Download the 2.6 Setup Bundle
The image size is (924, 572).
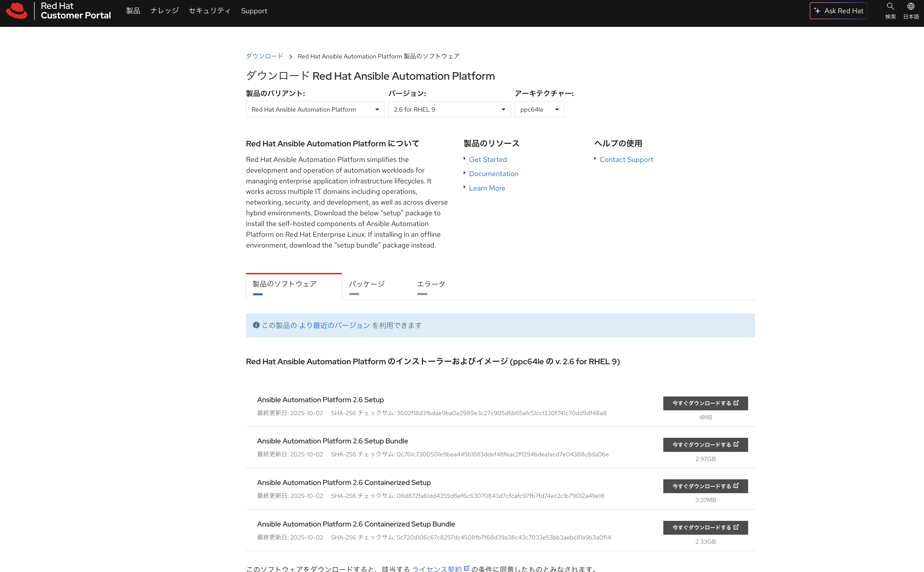point(705,445)
